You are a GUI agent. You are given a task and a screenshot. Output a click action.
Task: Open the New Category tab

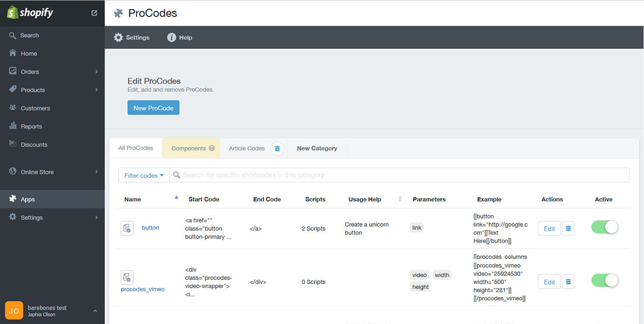317,148
